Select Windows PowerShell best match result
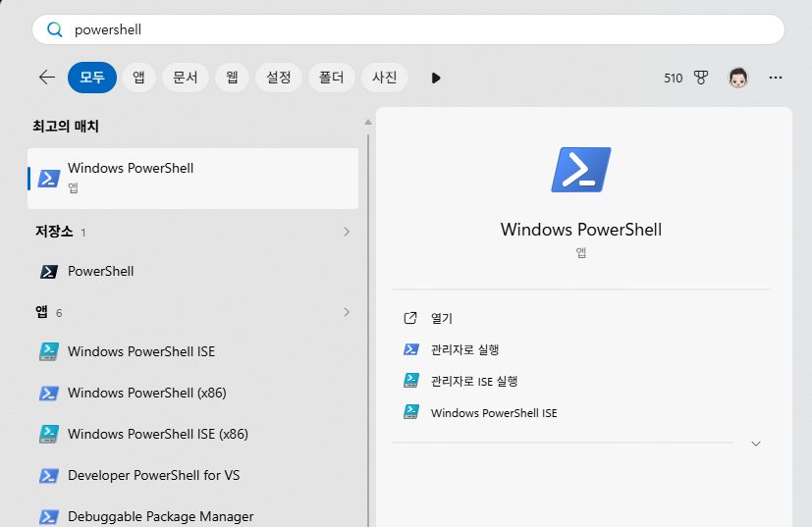The width and height of the screenshot is (812, 527). coord(192,179)
